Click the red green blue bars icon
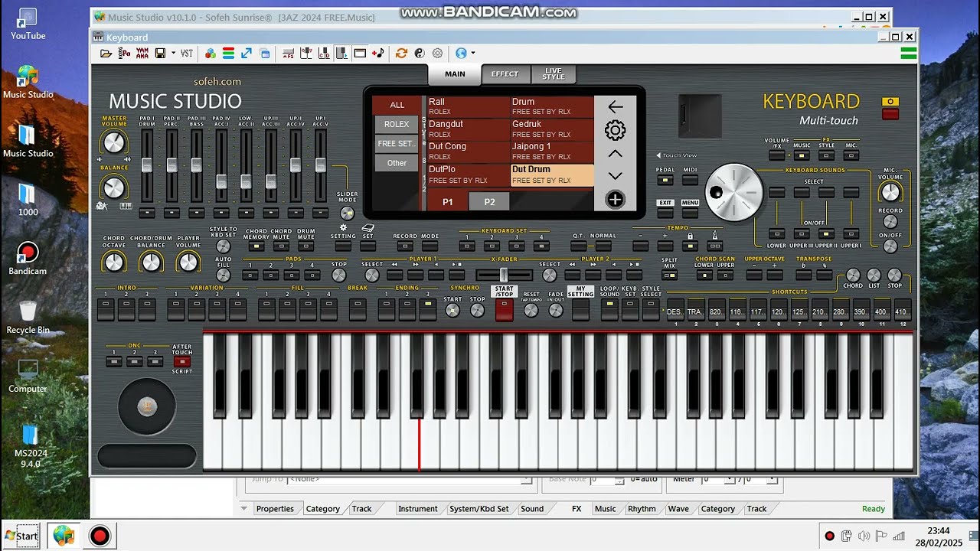The image size is (980, 551). pyautogui.click(x=228, y=54)
